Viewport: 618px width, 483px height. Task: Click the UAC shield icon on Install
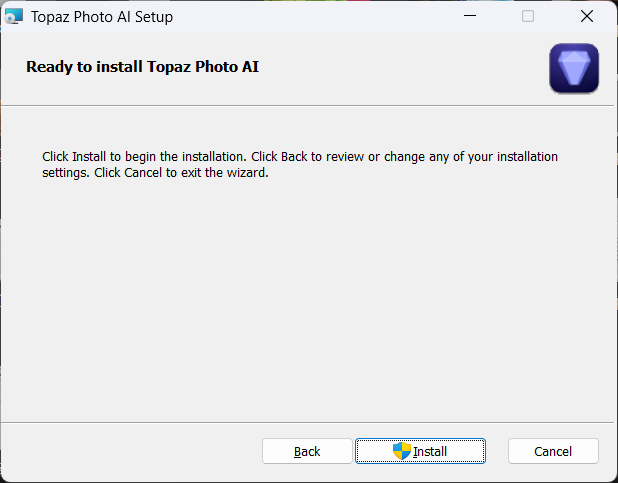point(402,451)
